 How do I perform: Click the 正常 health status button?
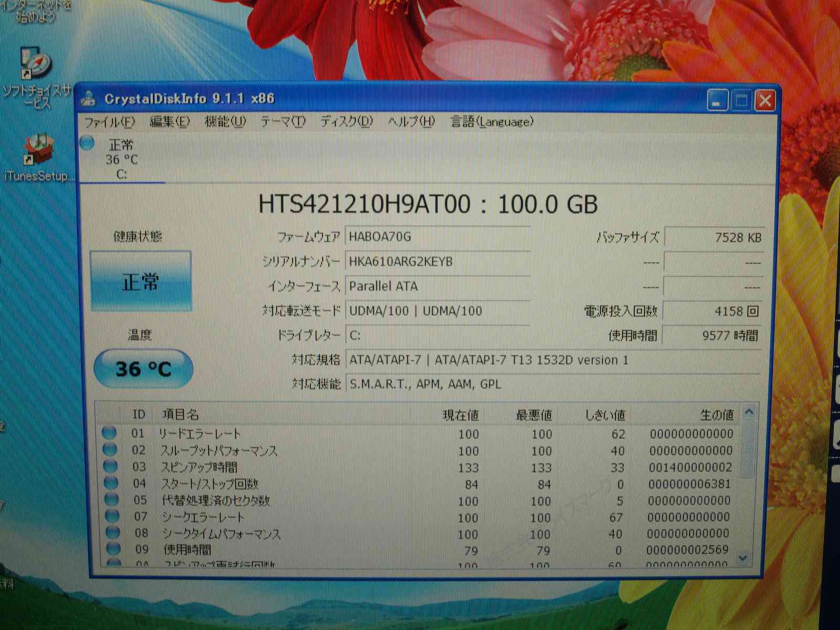pos(141,281)
